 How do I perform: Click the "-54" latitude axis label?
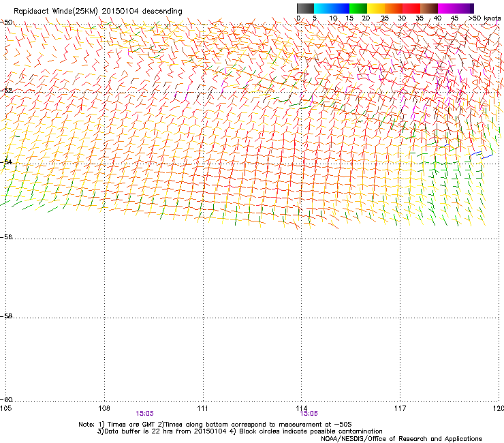[6, 162]
